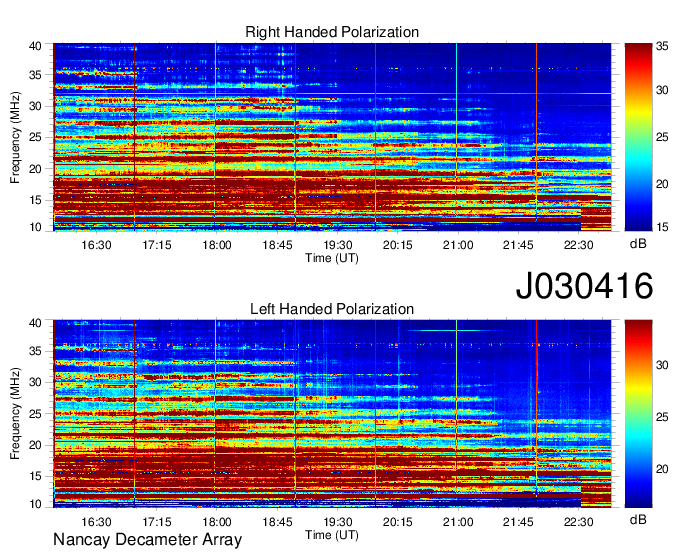Screen dimensions: 680x552
Task: Click the 16:30 tick under Left Handed plot
Action: (96, 522)
